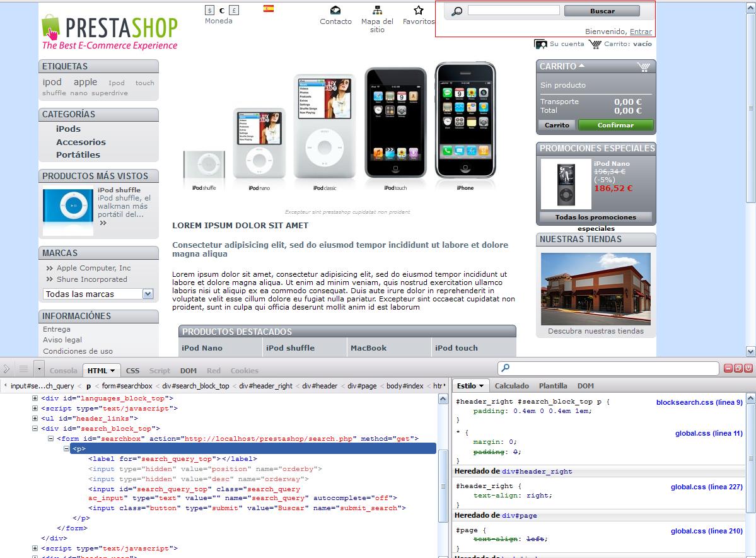This screenshot has height=558, width=756.
Task: Click the cart icon in CARRITO block header
Action: tap(643, 67)
